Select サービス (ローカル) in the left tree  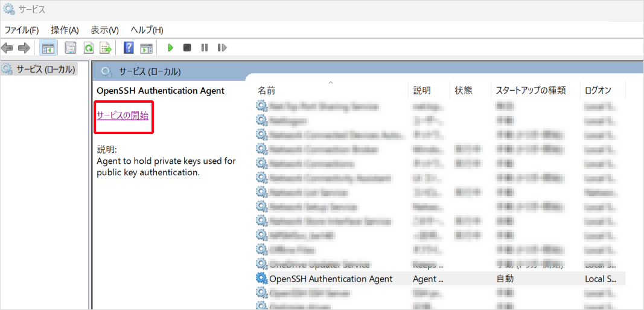(45, 69)
